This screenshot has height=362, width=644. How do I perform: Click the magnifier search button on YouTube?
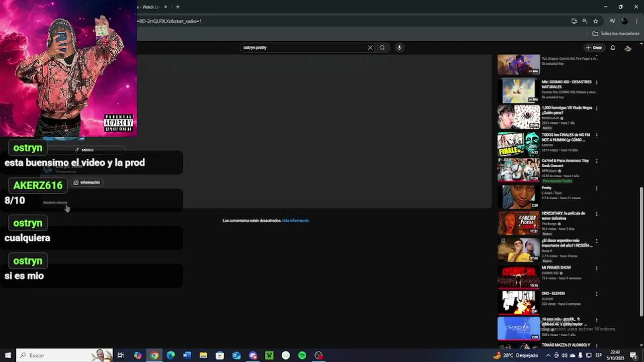[x=382, y=48]
